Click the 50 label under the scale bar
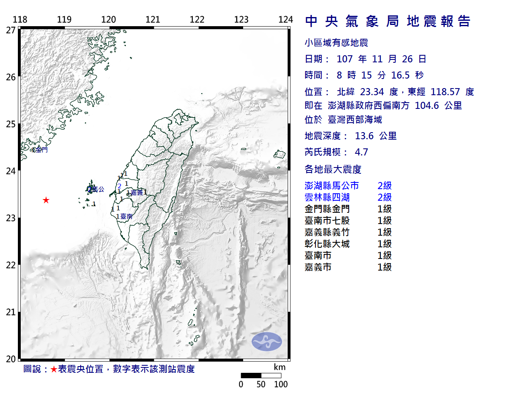This screenshot has height=399, width=532. click(261, 384)
